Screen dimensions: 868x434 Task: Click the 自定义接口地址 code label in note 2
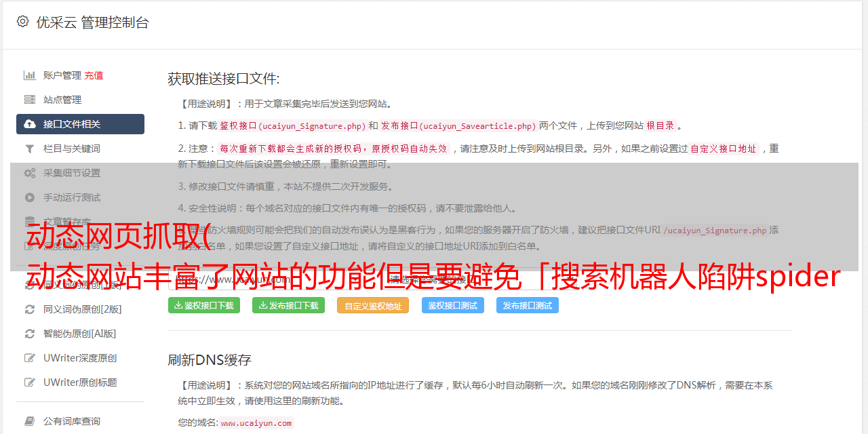pos(724,149)
